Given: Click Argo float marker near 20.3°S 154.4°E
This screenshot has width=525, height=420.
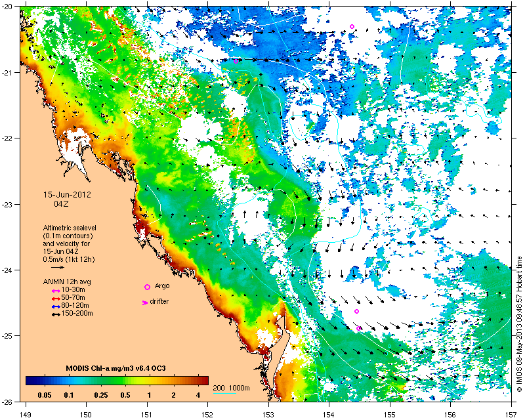Looking at the screenshot, I should tap(352, 26).
